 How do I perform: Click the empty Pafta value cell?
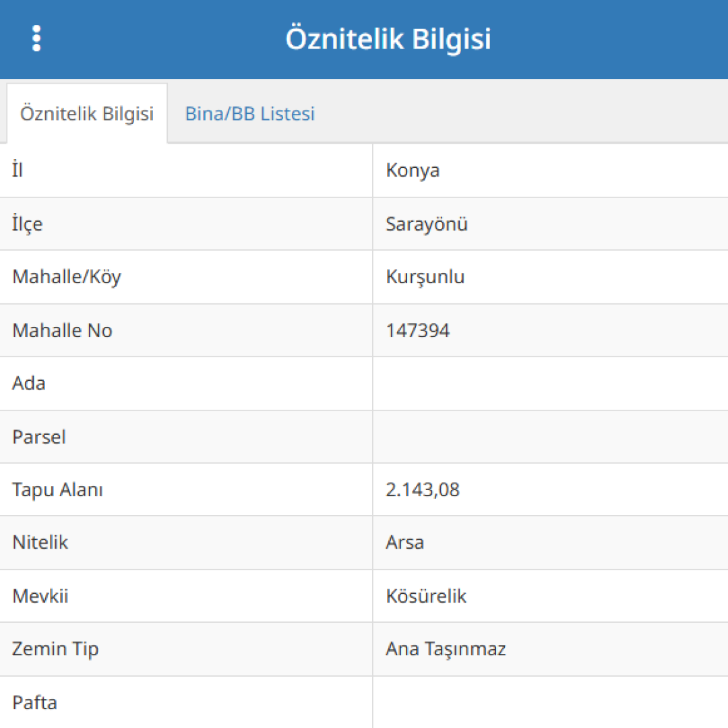(x=550, y=702)
